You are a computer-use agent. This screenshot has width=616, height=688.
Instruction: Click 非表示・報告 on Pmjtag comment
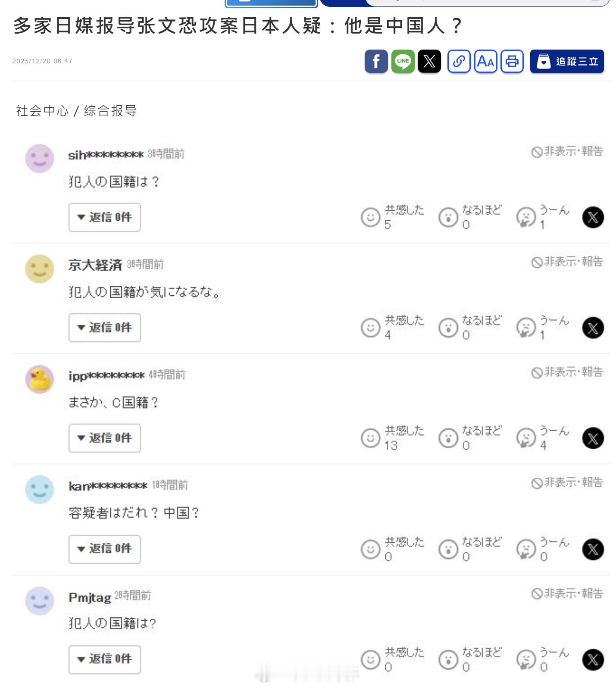(567, 594)
